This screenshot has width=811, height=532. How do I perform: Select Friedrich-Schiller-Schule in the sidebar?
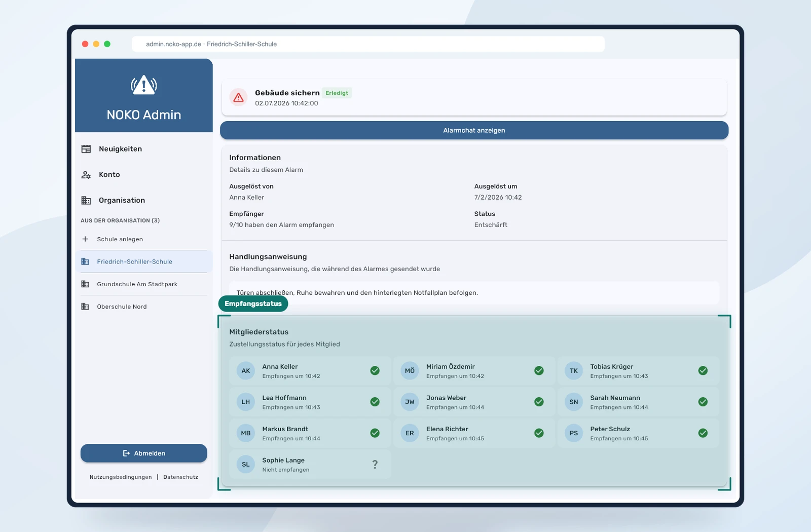[144, 261]
